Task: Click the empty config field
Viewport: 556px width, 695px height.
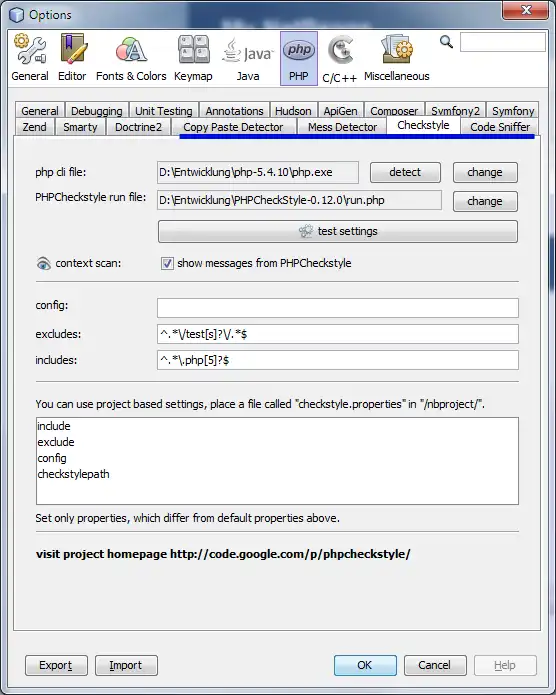Action: [338, 308]
